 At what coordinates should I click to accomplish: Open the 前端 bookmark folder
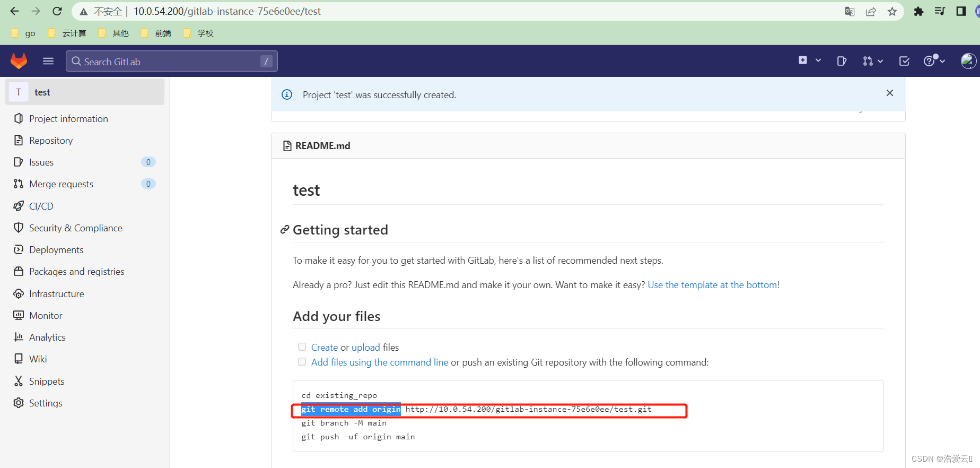[156, 33]
